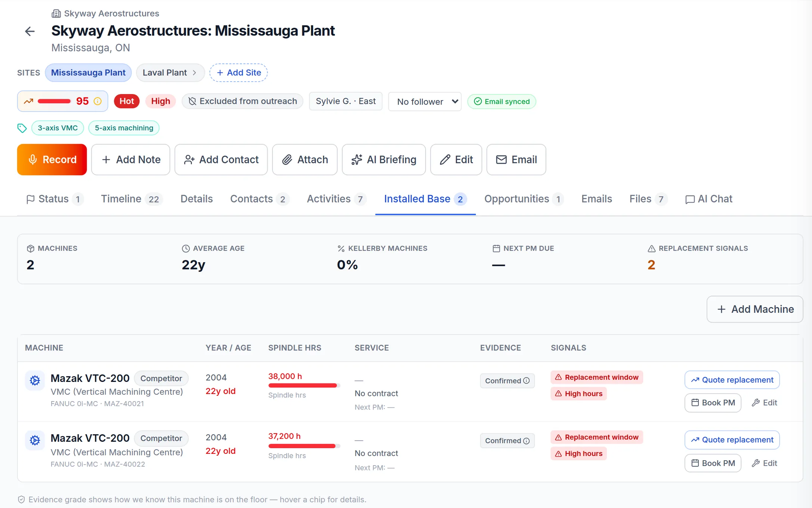The width and height of the screenshot is (812, 508).
Task: Click Quote replacement for MAZ-40022
Action: [x=732, y=440]
